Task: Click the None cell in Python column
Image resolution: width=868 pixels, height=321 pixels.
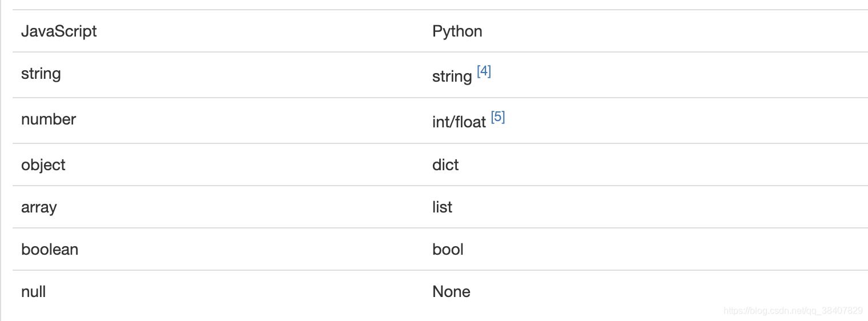Action: (451, 292)
